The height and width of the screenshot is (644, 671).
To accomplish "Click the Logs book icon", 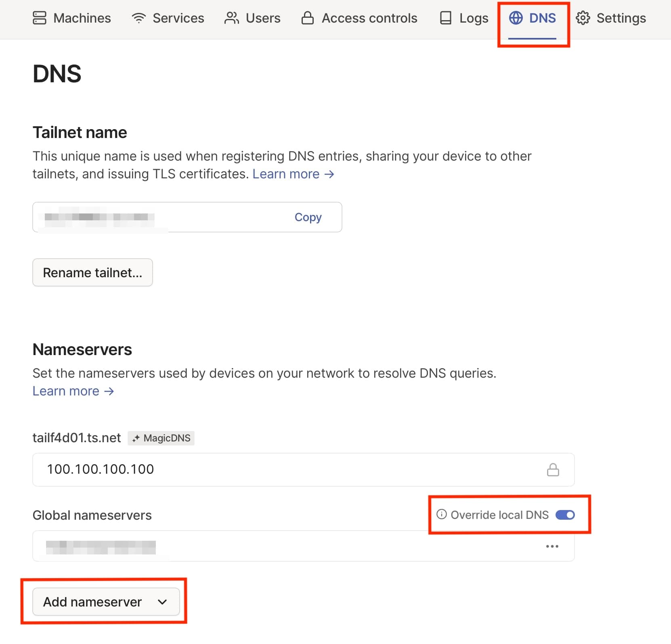I will click(445, 18).
